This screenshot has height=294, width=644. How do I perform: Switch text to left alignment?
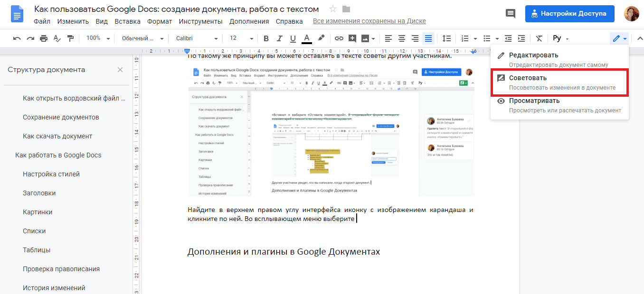coord(388,38)
